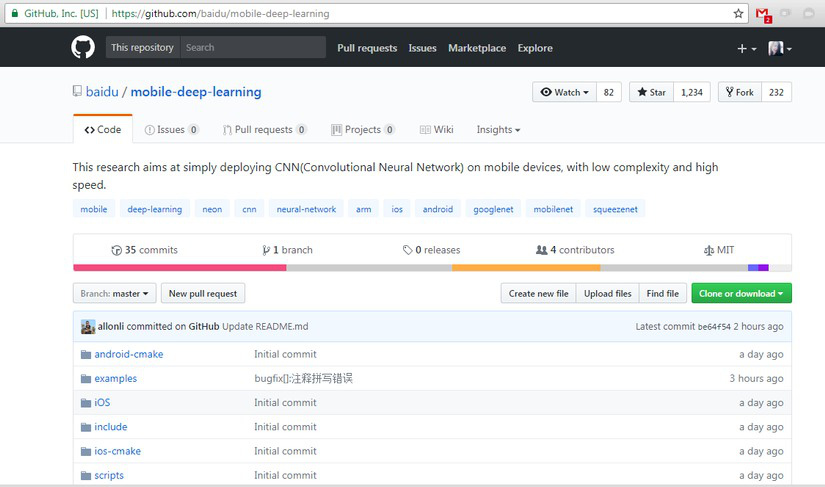Open the ios-cmake folder

point(117,451)
